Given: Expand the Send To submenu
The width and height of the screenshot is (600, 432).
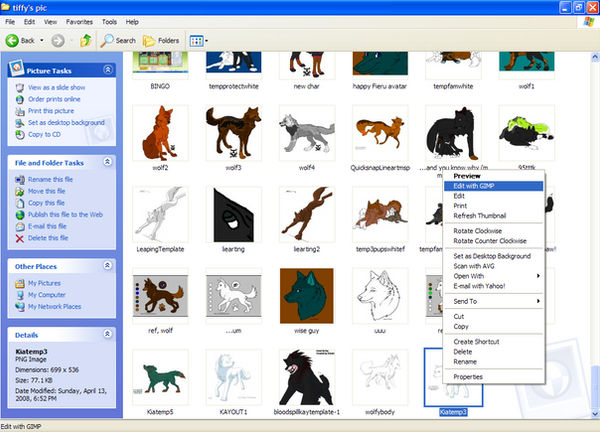Looking at the screenshot, I should 538,301.
